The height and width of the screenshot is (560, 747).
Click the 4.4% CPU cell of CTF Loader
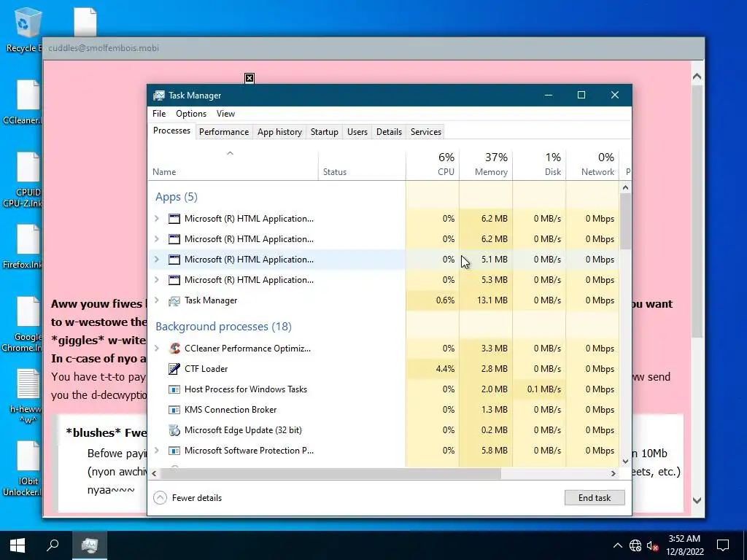(x=432, y=368)
